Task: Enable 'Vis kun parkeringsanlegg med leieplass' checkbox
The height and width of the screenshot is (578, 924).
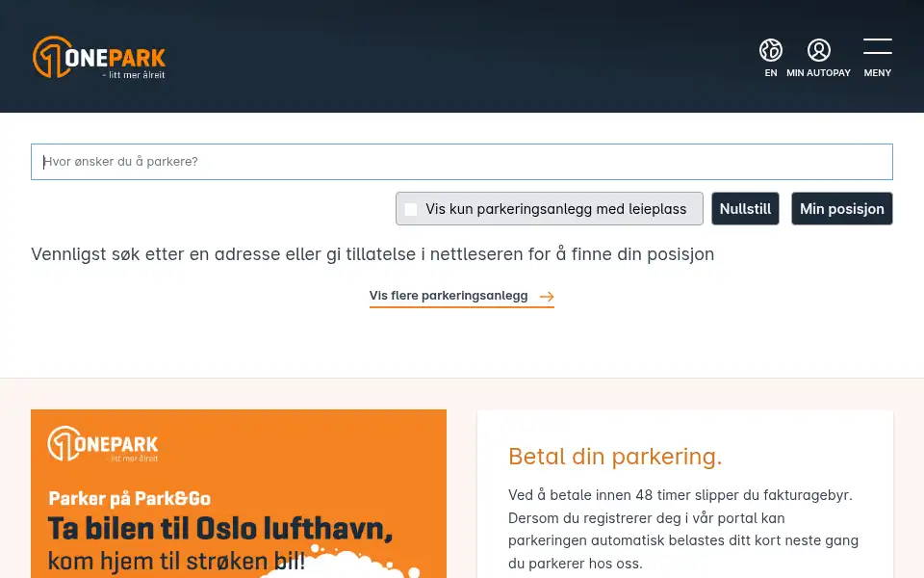Action: 411,209
